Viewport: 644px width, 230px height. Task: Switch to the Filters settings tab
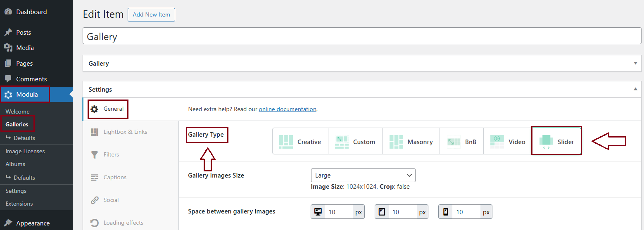111,154
